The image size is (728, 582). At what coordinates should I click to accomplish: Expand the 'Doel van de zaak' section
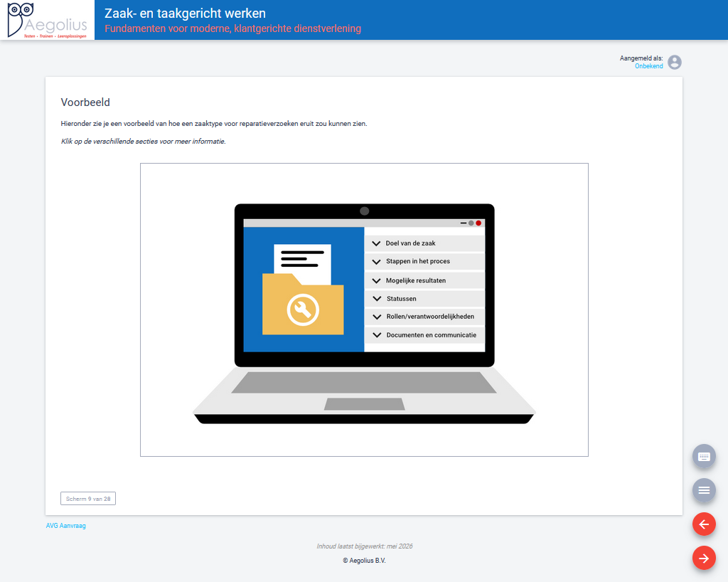(x=424, y=243)
